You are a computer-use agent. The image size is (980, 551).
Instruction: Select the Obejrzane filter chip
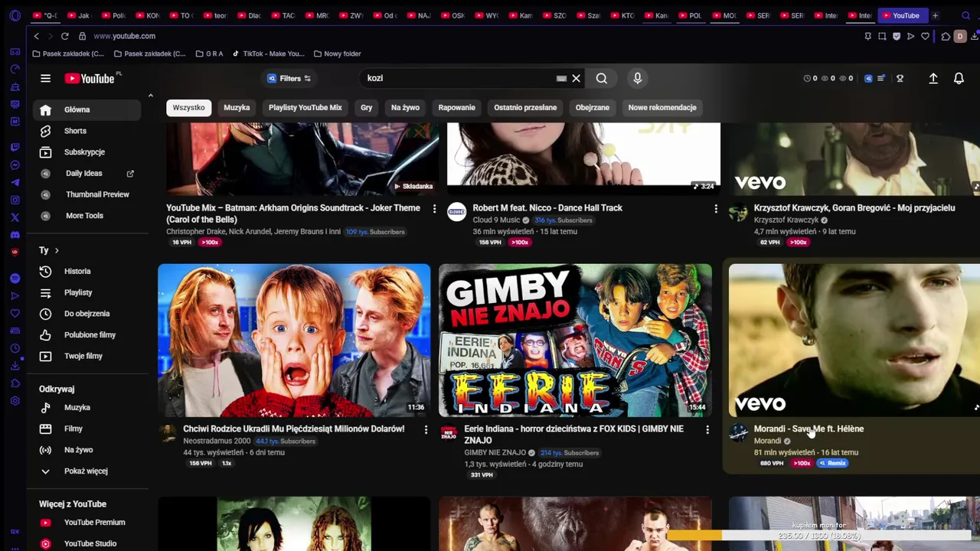pyautogui.click(x=592, y=108)
